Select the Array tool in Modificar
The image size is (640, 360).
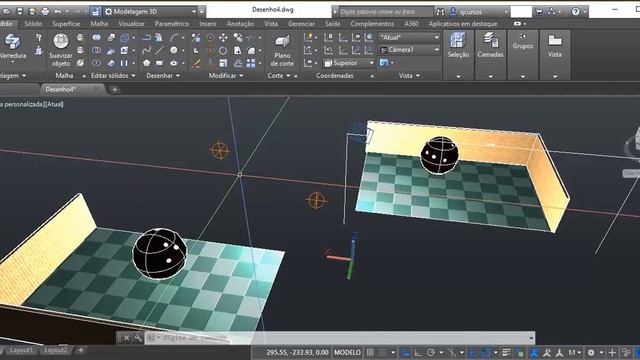(251, 63)
